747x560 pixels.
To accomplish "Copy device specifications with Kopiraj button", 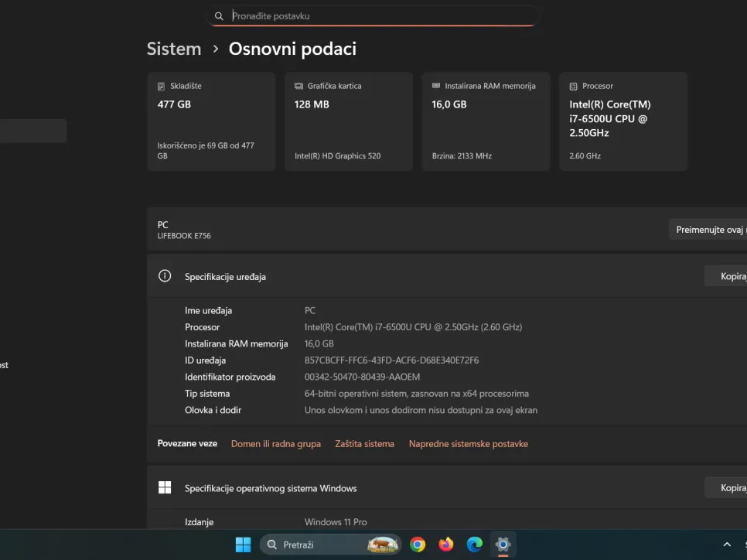I will pos(726,276).
